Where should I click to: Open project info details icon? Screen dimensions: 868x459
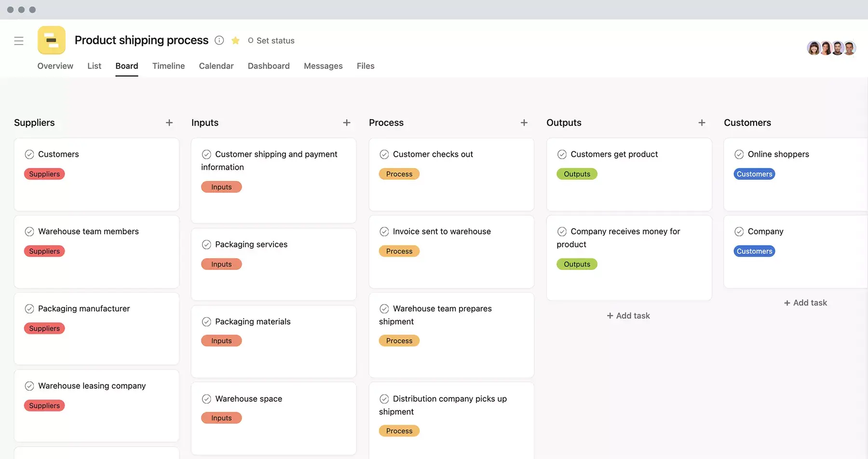coord(219,40)
